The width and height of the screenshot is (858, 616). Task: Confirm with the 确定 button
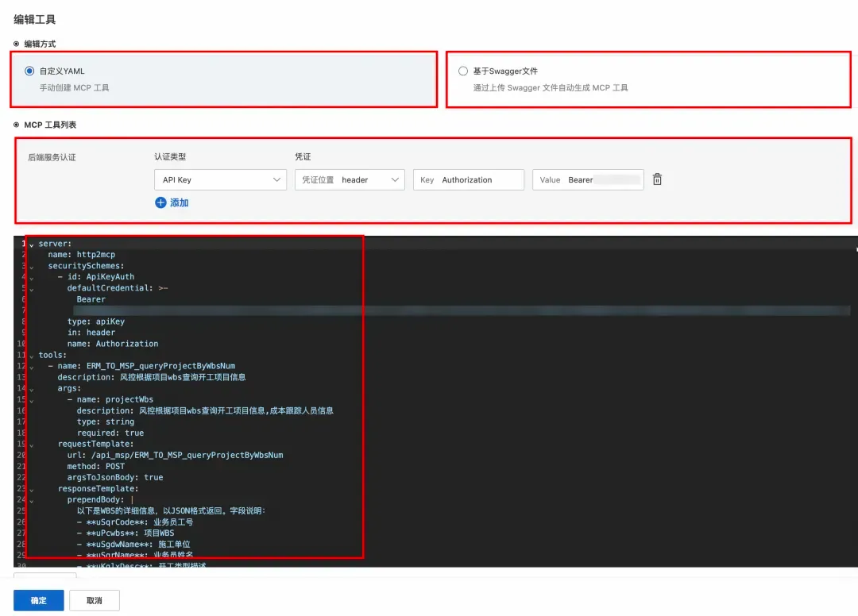[x=39, y=600]
